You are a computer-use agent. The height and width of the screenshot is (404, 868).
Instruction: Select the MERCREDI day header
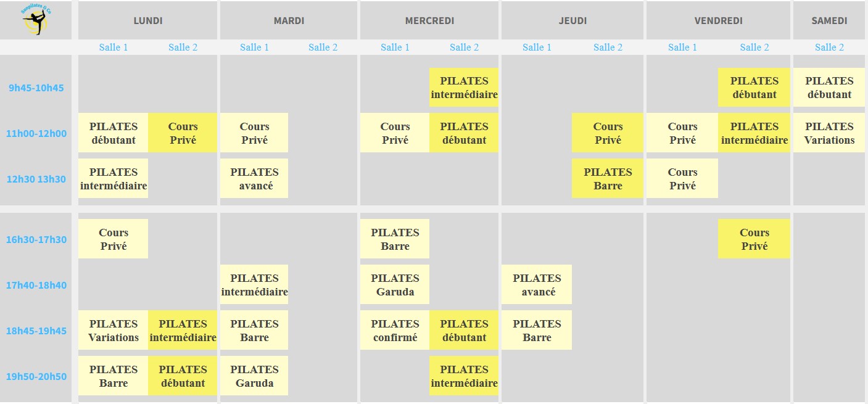pyautogui.click(x=429, y=21)
